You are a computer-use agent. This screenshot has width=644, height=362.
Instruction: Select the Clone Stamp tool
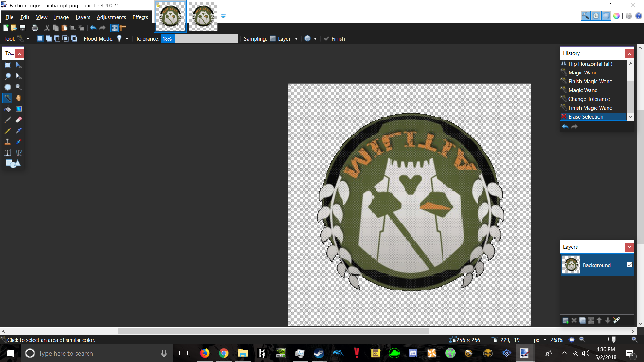[x=8, y=141]
